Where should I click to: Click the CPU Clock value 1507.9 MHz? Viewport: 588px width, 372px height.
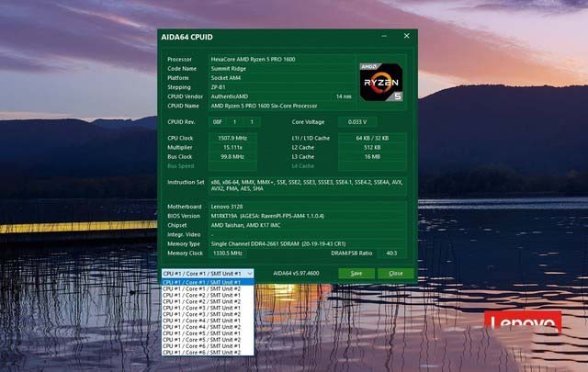(x=232, y=138)
